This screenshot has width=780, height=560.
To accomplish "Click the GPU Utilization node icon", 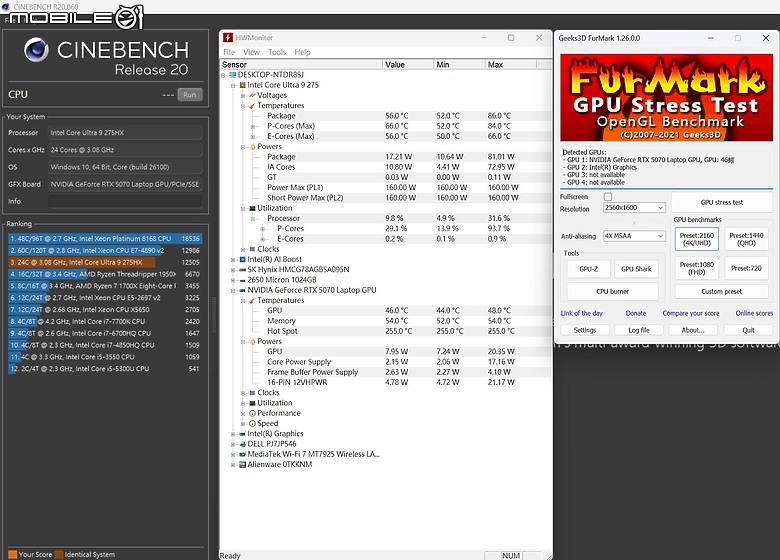I will (x=252, y=403).
